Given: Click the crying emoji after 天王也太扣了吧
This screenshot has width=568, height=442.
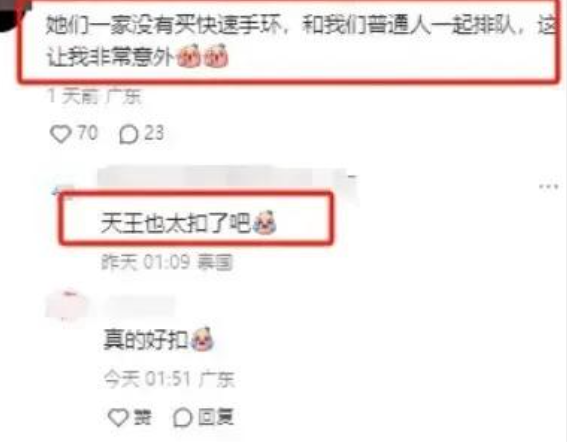Looking at the screenshot, I should [x=264, y=221].
